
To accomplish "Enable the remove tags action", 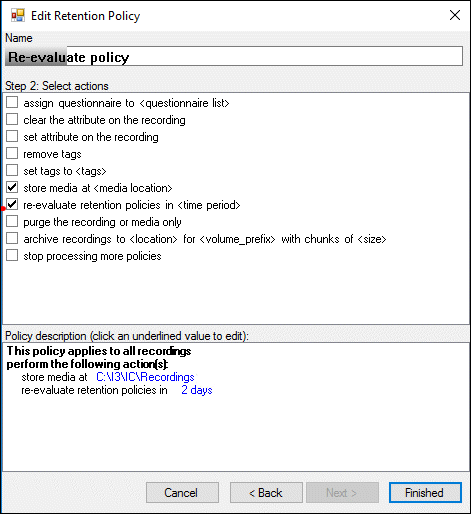I will 12,154.
